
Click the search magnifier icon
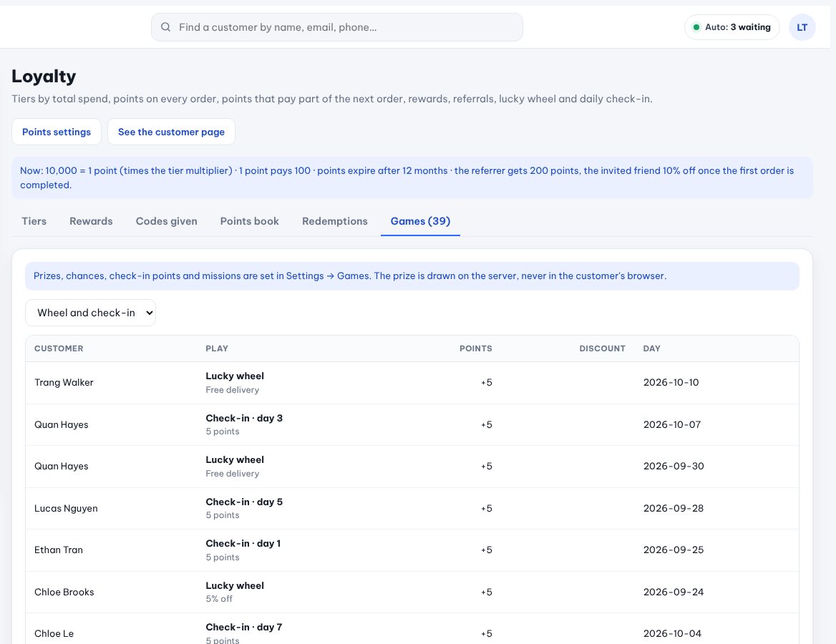(x=166, y=27)
